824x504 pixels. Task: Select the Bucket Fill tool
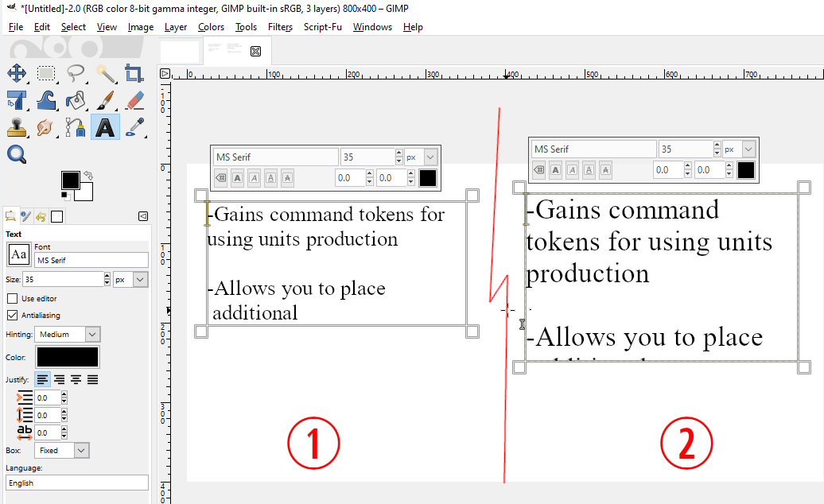pyautogui.click(x=76, y=99)
